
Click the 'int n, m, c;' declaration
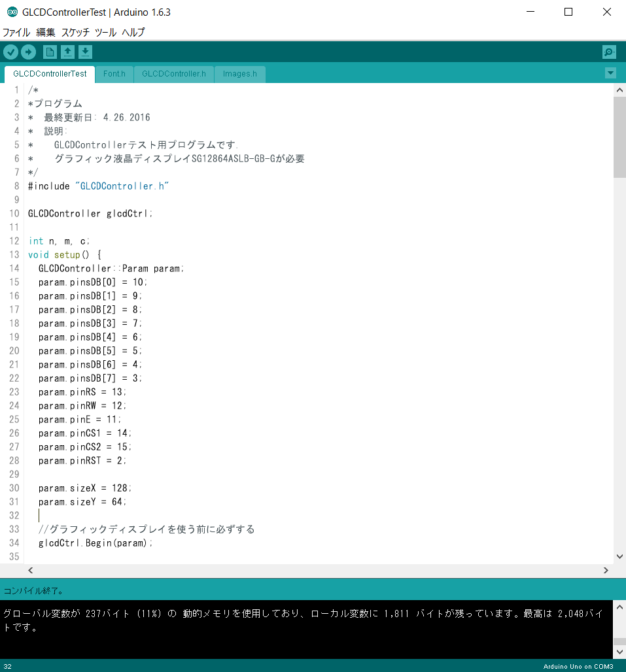(x=59, y=241)
